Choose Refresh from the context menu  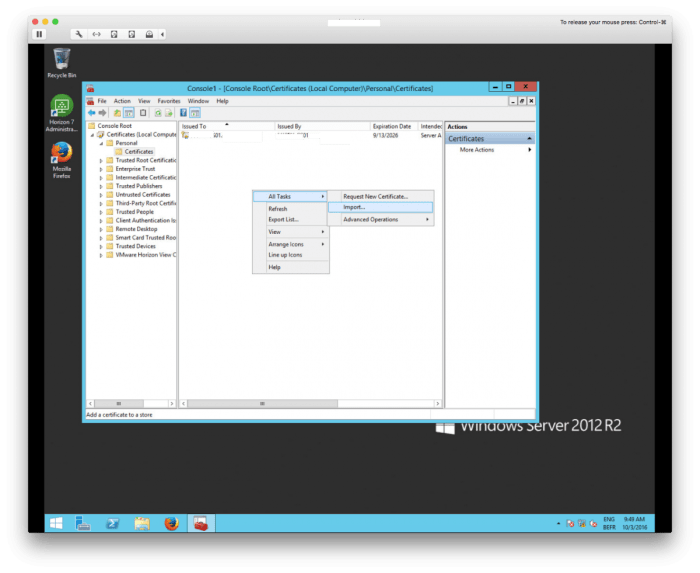click(290, 209)
